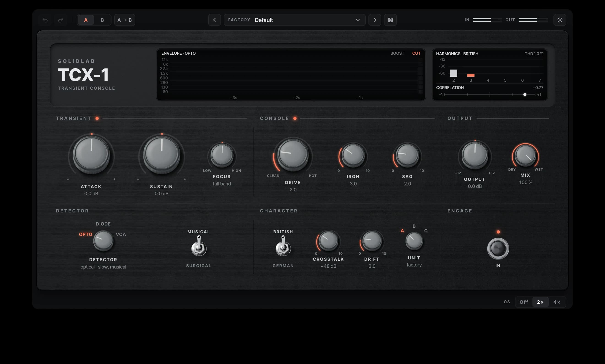Click the SAG knob
Screen dimensions: 605x364
click(x=407, y=155)
